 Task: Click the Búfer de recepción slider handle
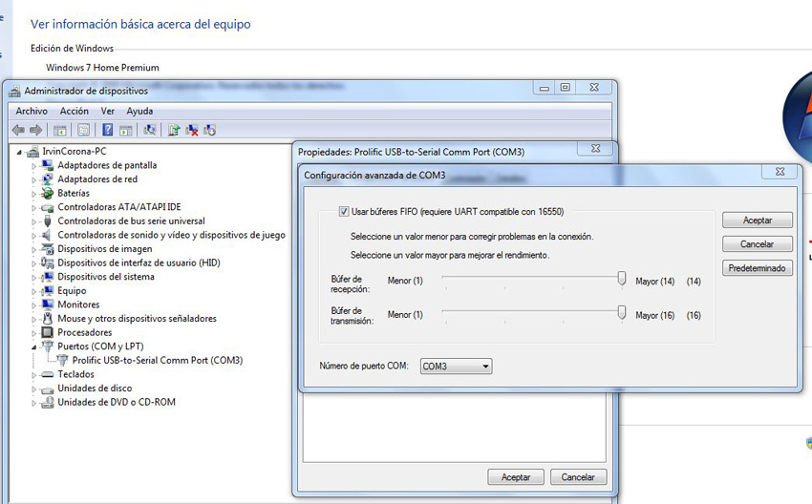click(622, 279)
